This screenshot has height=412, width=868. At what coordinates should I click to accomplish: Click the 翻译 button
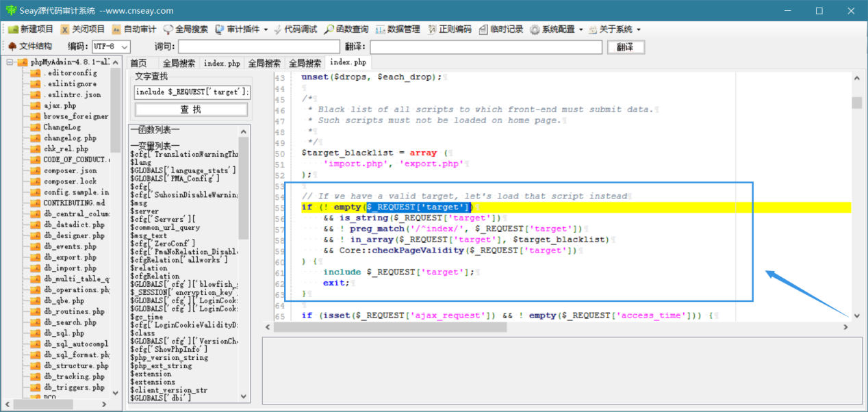[x=626, y=47]
